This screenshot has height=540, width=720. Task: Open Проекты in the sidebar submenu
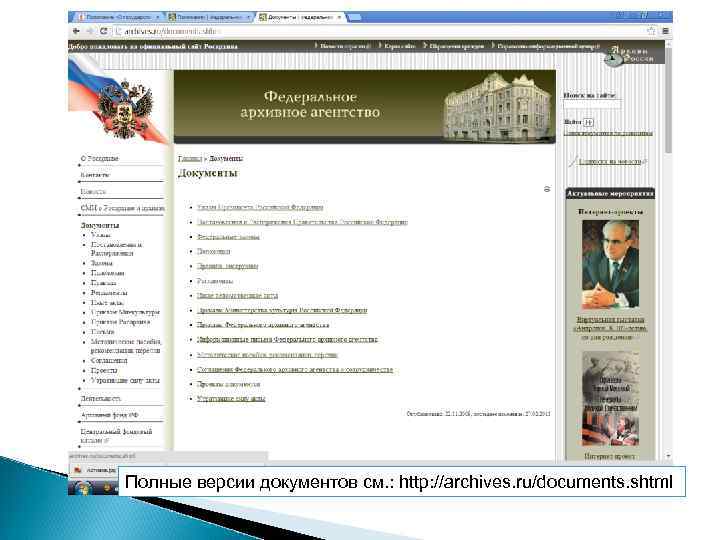tap(104, 371)
